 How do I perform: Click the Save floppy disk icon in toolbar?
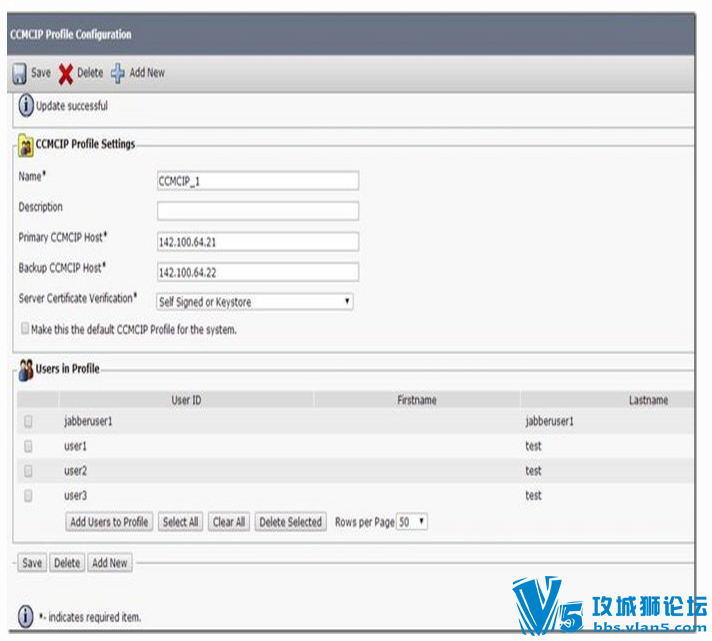[19, 74]
